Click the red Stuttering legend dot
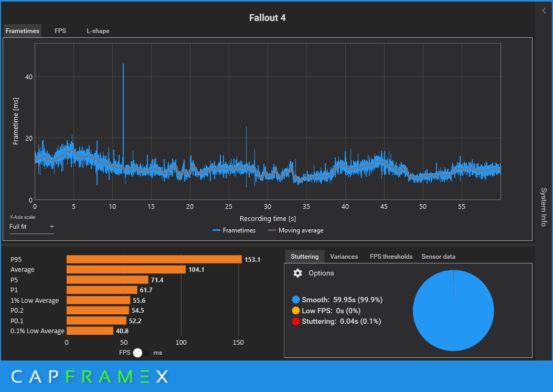 [296, 321]
